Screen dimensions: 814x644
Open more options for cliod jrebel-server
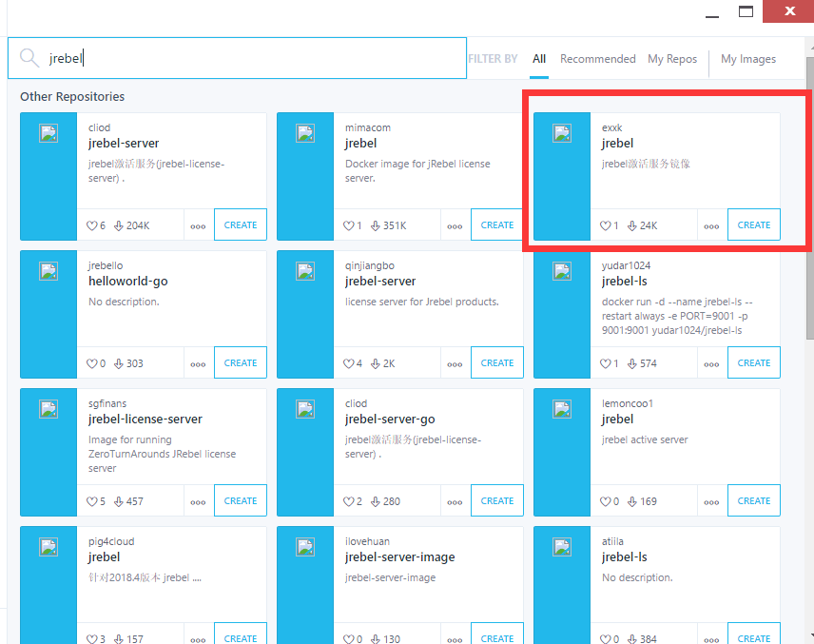click(198, 226)
